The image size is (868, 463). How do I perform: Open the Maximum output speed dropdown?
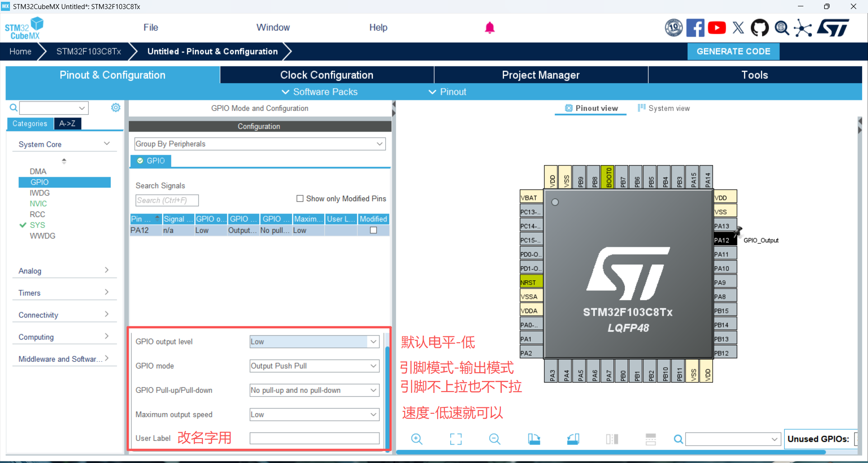click(x=315, y=415)
